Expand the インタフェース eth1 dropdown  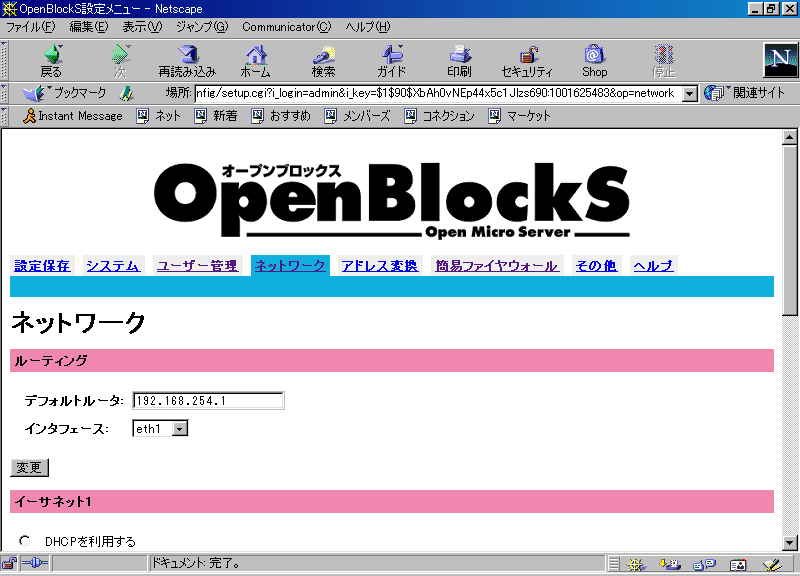coord(180,429)
